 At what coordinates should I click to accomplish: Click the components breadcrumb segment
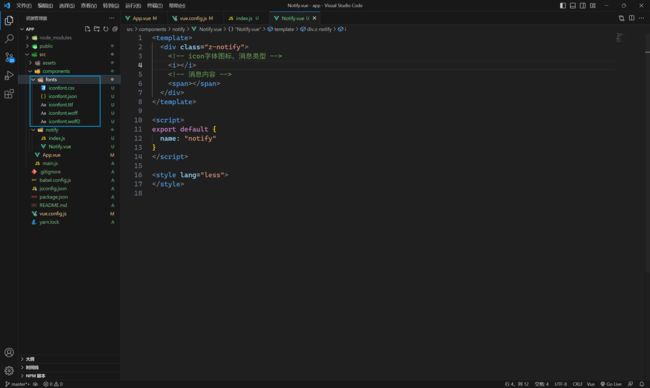point(152,29)
